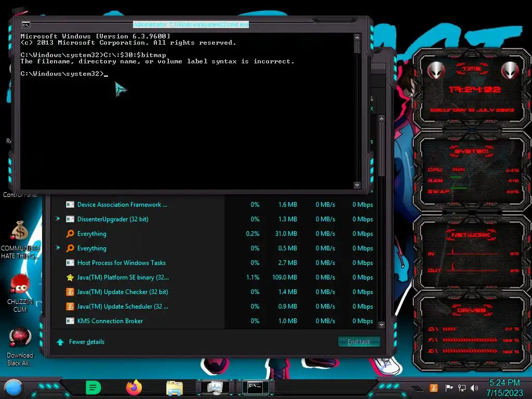Click the command prompt input line C:\Windows\system32>

coord(64,74)
